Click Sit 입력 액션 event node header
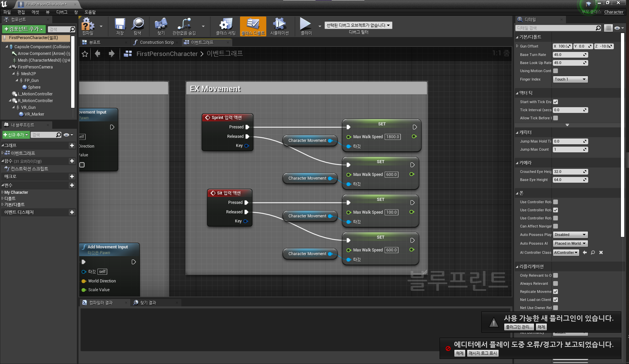Screen dimensions: 629x364 point(230,193)
